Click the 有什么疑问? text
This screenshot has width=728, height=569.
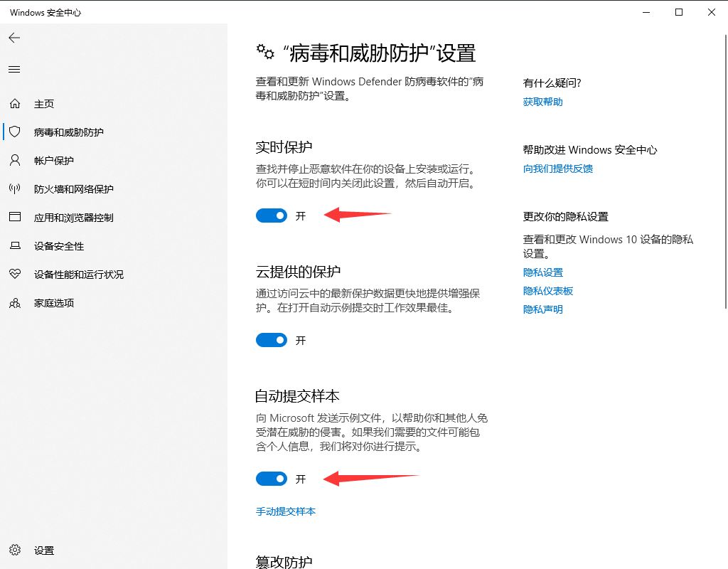[x=552, y=83]
